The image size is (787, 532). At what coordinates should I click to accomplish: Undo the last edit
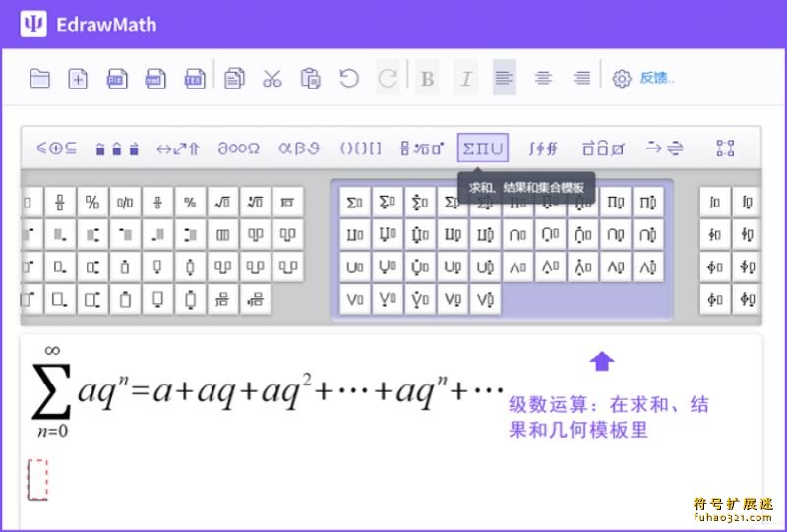click(349, 79)
